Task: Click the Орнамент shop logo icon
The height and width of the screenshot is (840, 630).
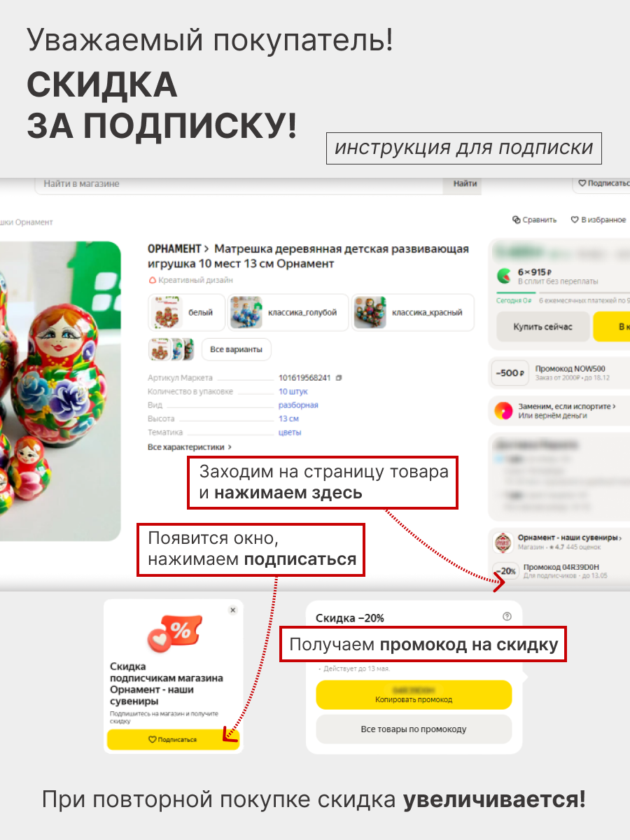Action: pos(503,542)
